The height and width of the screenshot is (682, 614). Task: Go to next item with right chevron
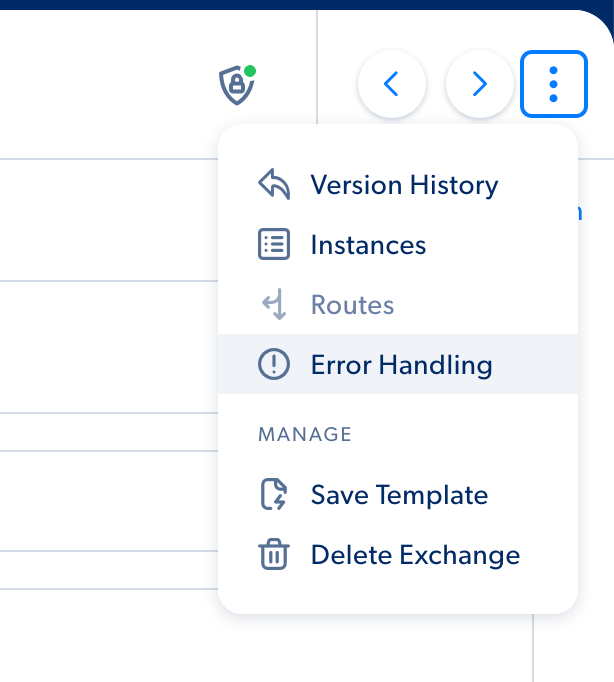[x=480, y=84]
